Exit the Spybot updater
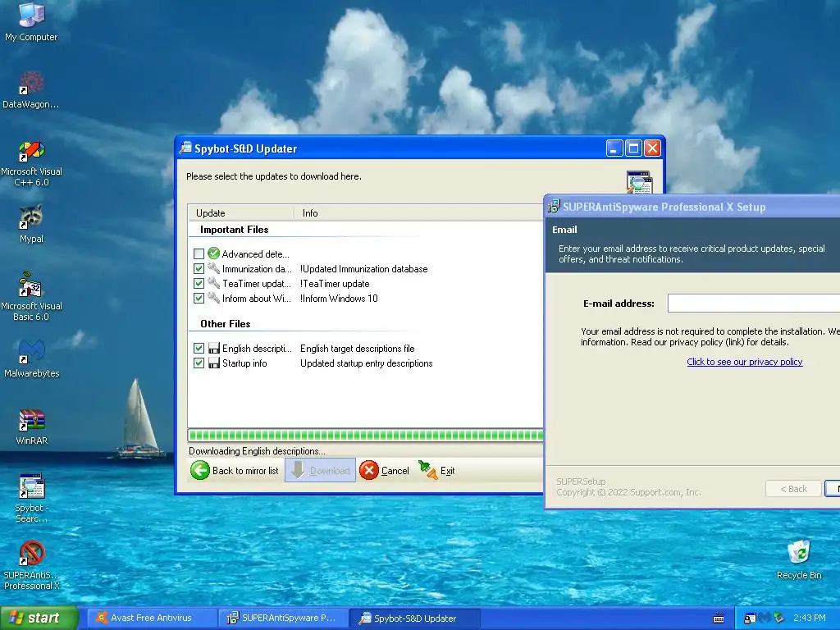 point(436,470)
